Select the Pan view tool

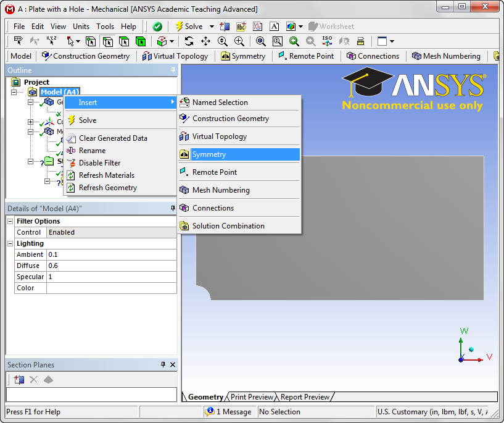pyautogui.click(x=205, y=41)
